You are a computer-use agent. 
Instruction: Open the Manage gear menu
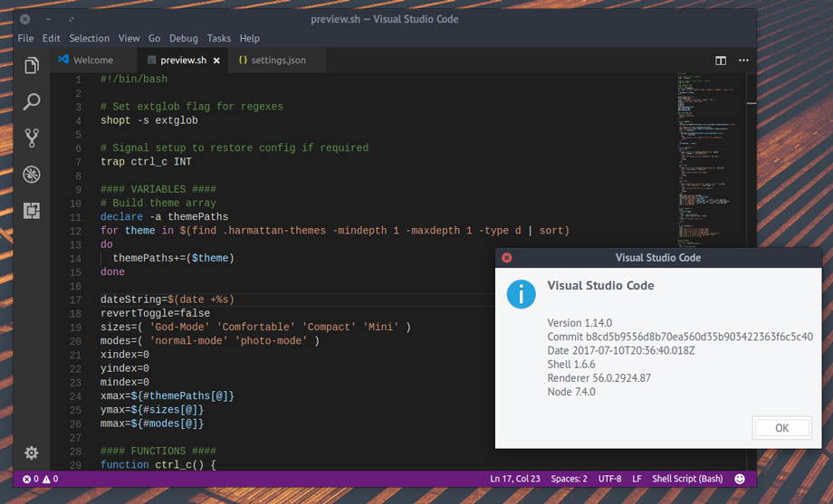[32, 452]
